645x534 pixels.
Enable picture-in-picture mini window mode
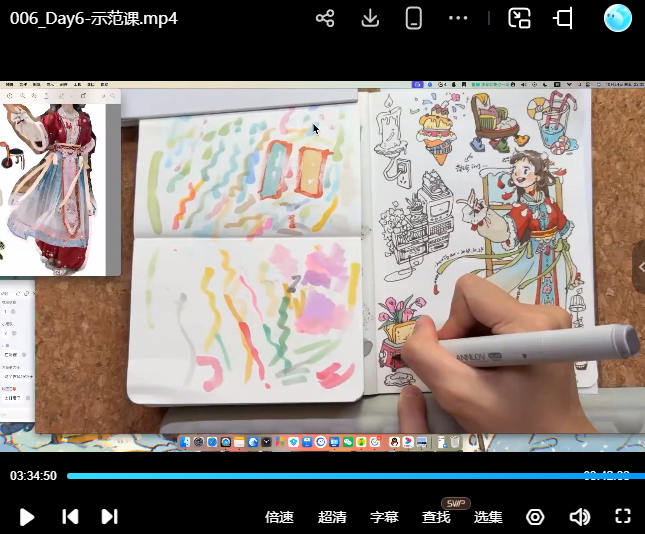tap(519, 18)
